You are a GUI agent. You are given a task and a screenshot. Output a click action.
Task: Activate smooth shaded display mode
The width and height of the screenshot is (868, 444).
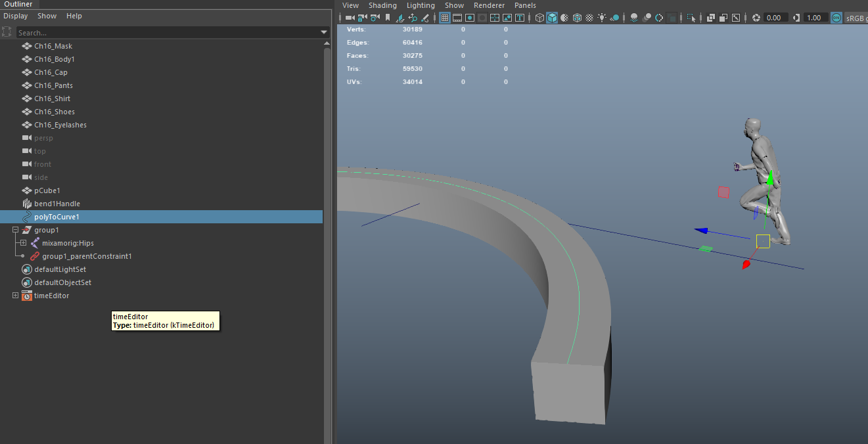pos(551,18)
